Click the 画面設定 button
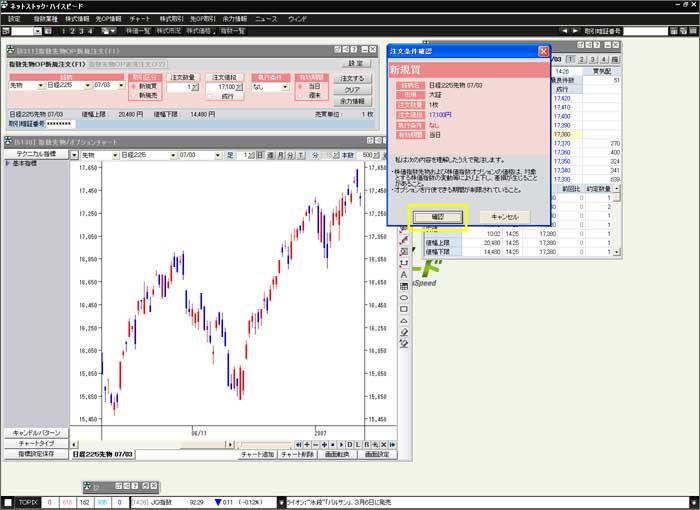700x510 pixels. pos(378,454)
